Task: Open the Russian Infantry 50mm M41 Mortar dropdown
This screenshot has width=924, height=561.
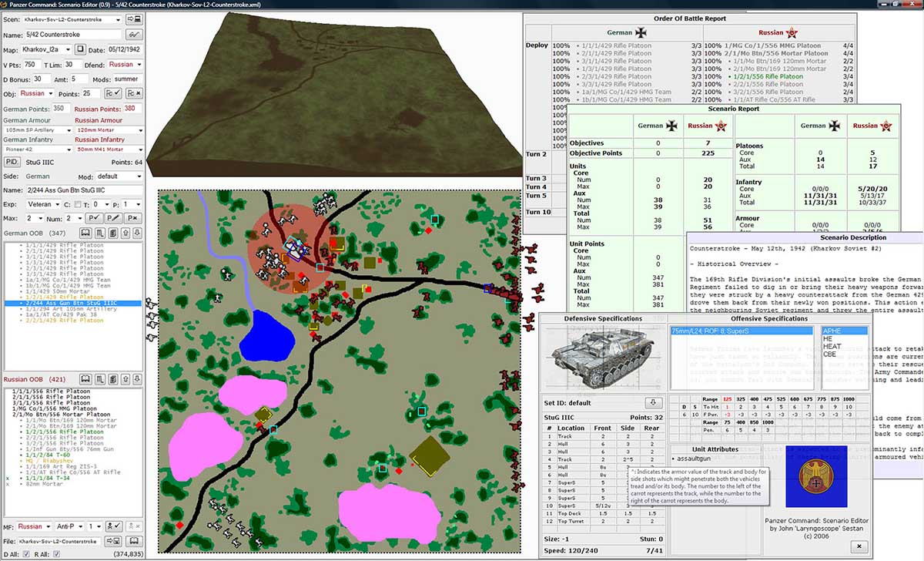Action: click(109, 149)
